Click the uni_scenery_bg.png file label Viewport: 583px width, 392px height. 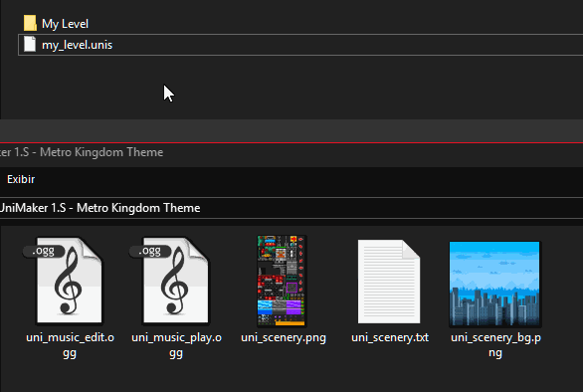(x=495, y=345)
